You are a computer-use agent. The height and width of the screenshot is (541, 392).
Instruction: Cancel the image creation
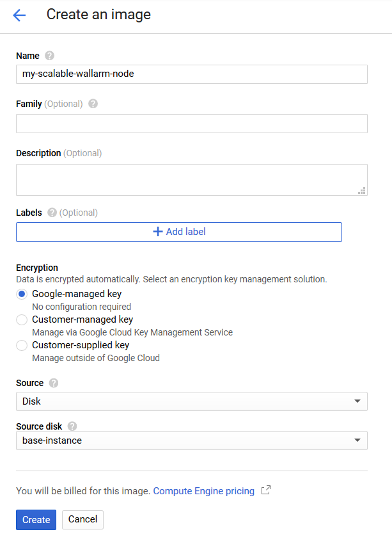click(82, 519)
